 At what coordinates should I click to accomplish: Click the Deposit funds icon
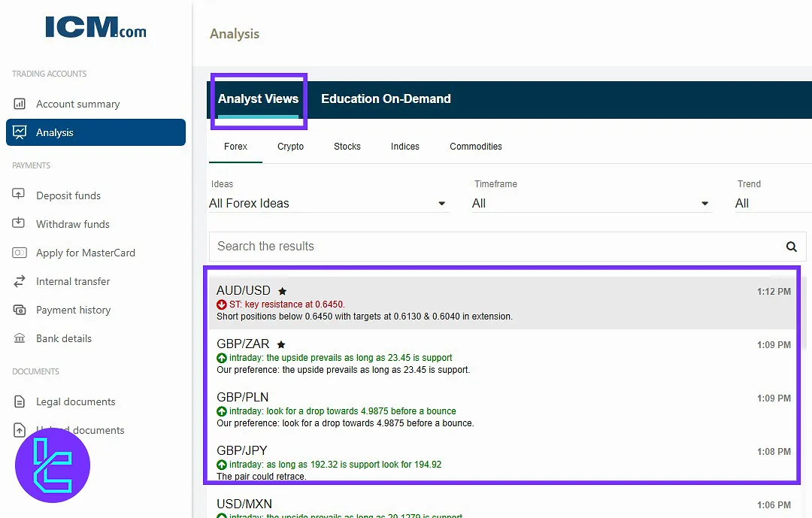point(20,195)
